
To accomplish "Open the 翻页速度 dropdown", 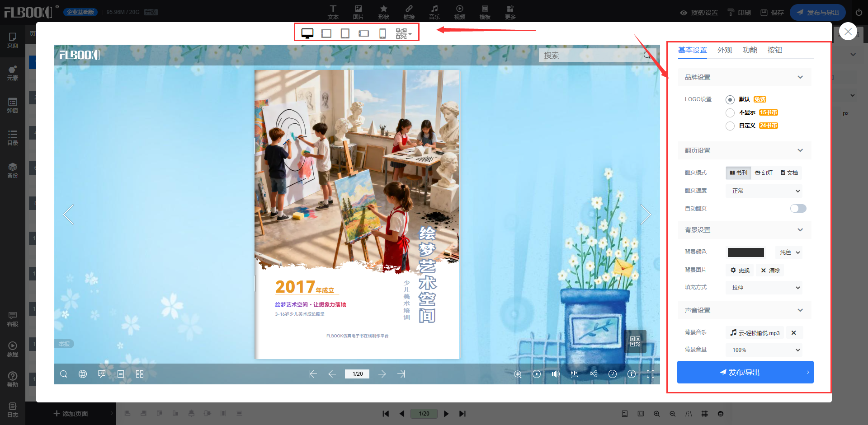I will click(764, 191).
